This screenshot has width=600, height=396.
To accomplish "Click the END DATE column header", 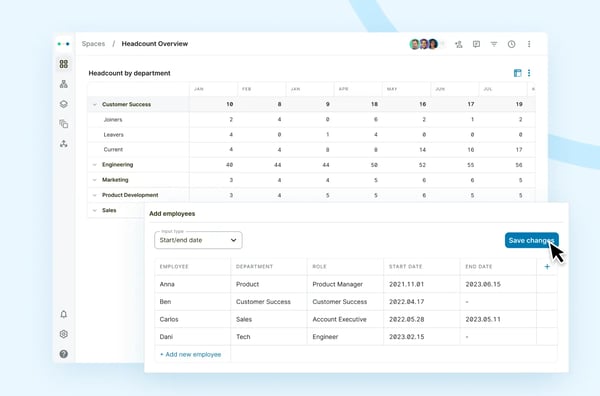I will pos(479,267).
